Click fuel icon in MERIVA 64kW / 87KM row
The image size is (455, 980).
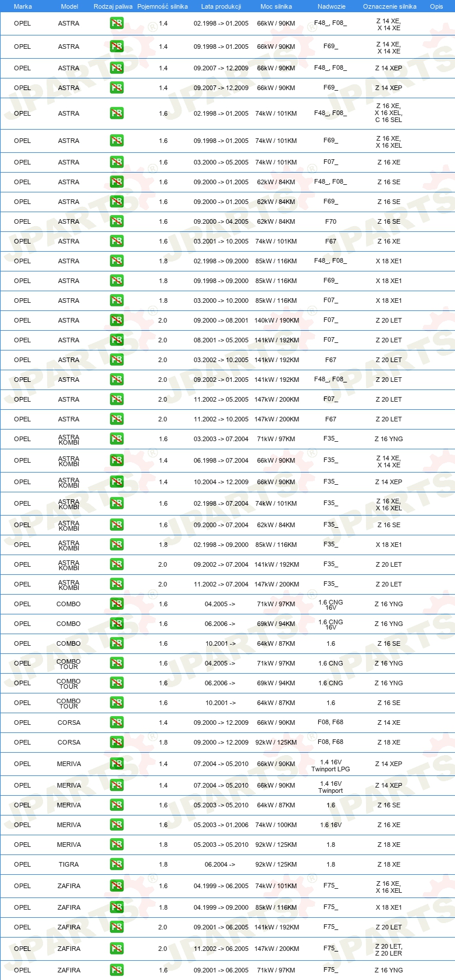(x=116, y=805)
